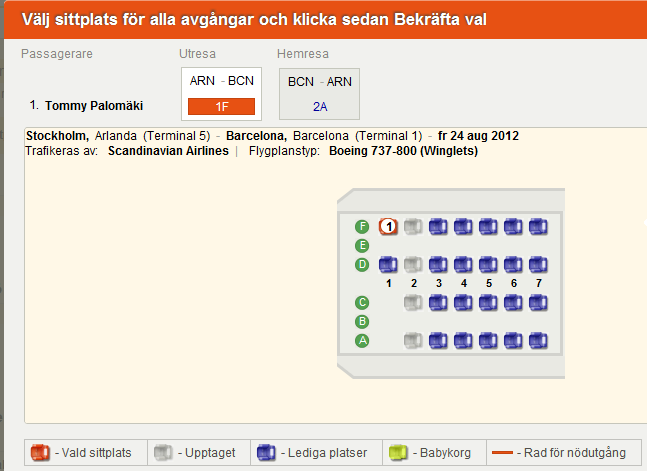The height and width of the screenshot is (471, 647).
Task: Switch to the BCN - ARN return flight tab
Action: point(319,81)
